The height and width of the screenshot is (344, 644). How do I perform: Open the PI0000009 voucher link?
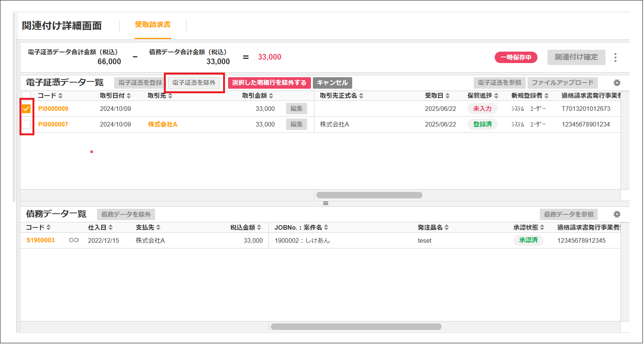pyautogui.click(x=53, y=109)
